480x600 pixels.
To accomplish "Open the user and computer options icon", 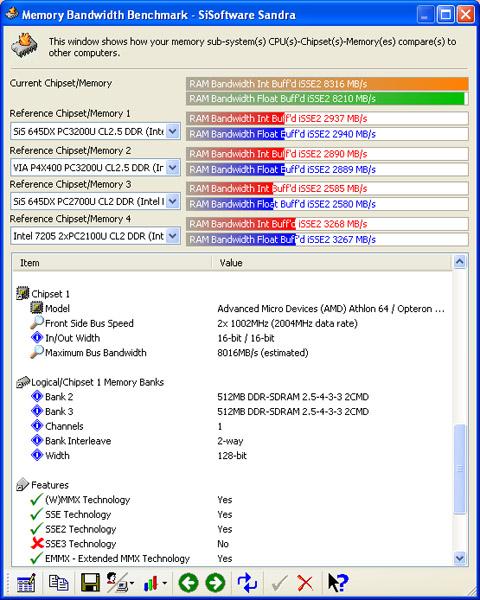I will (117, 583).
